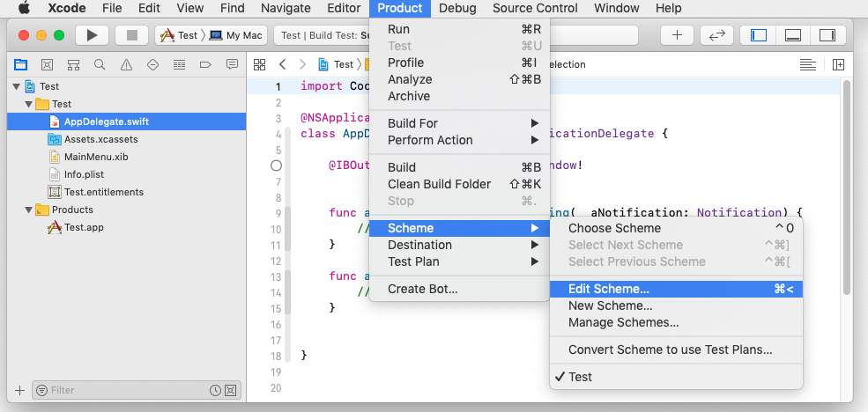Open the Source Control menu
Image resolution: width=868 pixels, height=412 pixels.
pyautogui.click(x=535, y=8)
